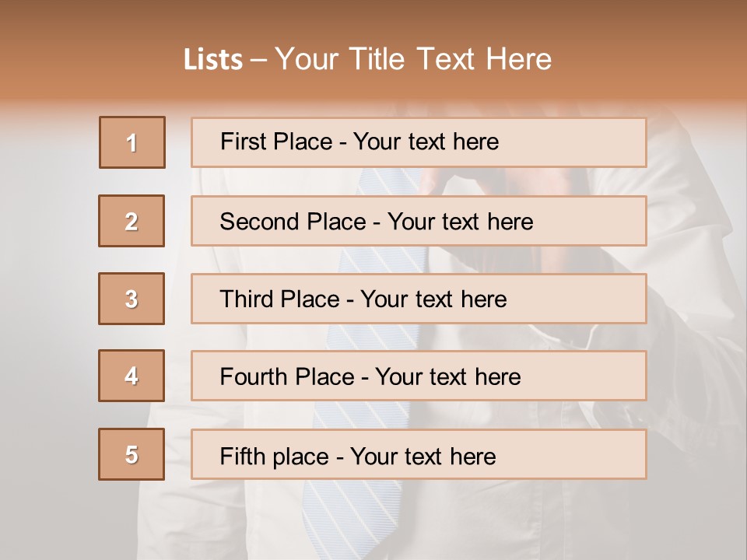Screen dimensions: 747x560
Task: Select the number 5 box
Action: point(132,454)
